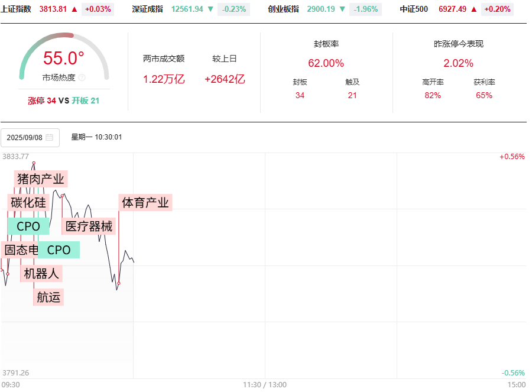This screenshot has height=392, width=532.
Task: Click the 医疗器械 sector tag
Action: coord(89,226)
